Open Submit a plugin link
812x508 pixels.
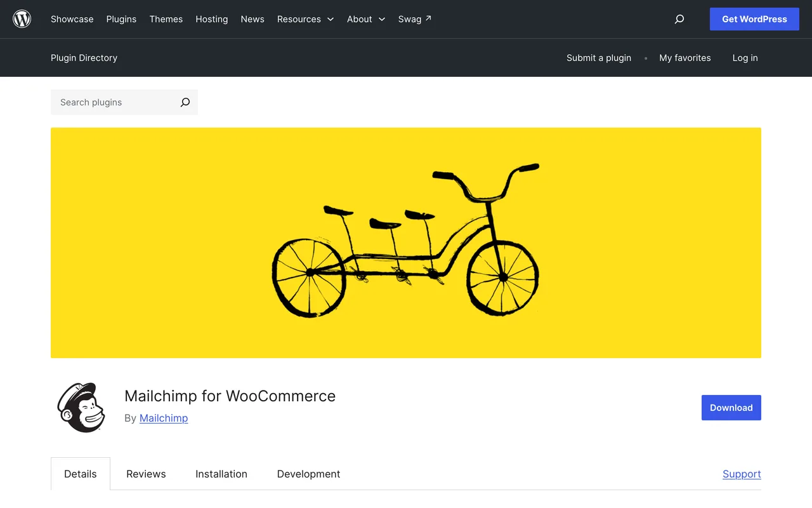click(599, 58)
